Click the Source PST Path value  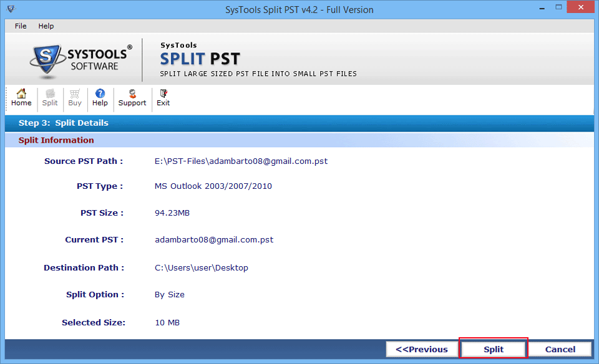(241, 161)
